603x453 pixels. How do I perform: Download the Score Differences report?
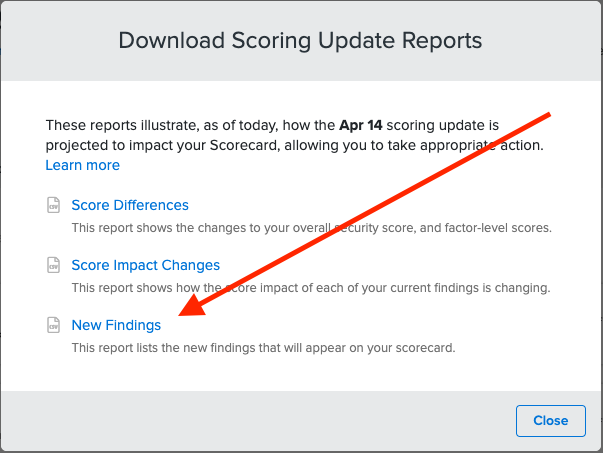tap(130, 205)
